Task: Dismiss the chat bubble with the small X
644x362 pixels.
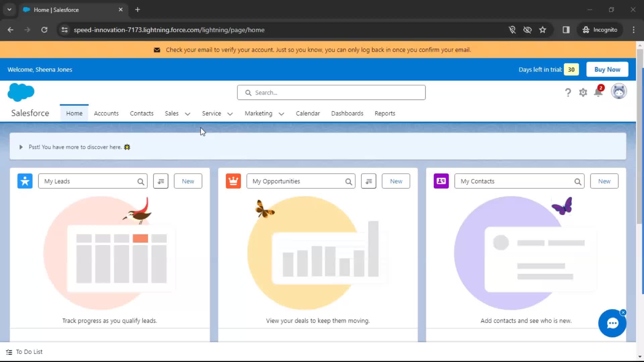Action: [x=623, y=312]
